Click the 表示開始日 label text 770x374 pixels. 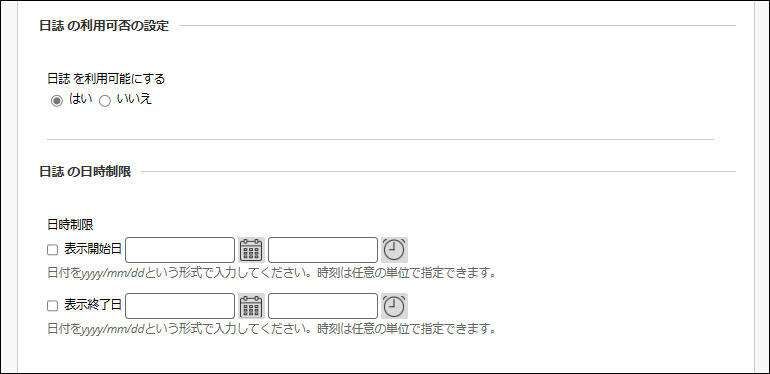click(93, 249)
